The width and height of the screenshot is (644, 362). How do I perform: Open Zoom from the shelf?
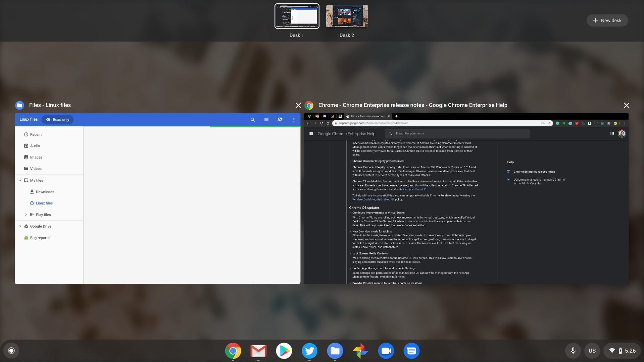(x=386, y=351)
